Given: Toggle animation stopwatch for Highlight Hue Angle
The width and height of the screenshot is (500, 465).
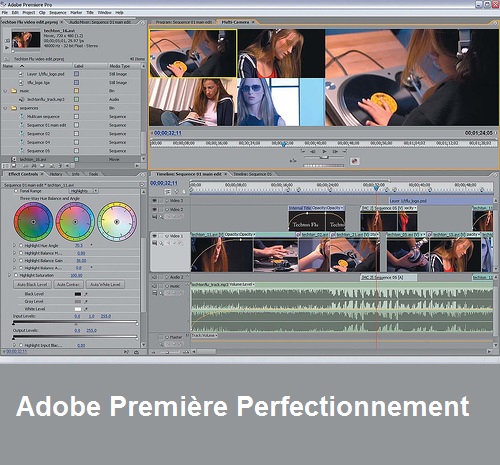Looking at the screenshot, I should 21,245.
